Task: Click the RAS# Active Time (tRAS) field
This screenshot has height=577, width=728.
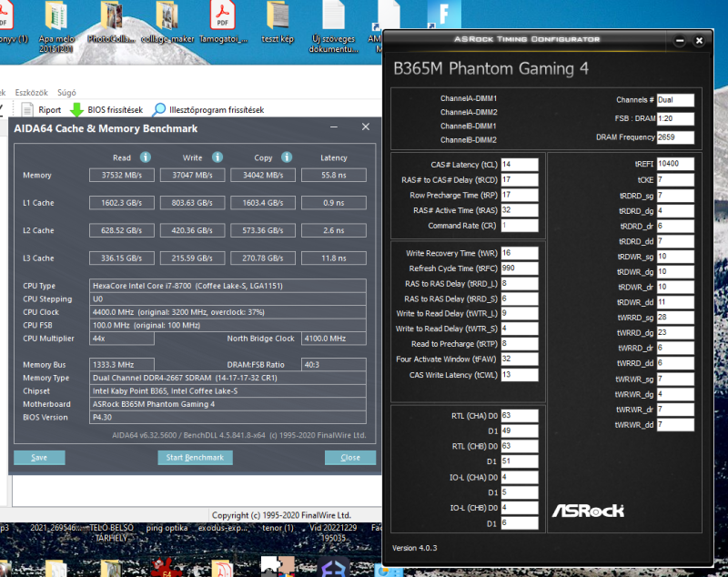Action: point(520,210)
